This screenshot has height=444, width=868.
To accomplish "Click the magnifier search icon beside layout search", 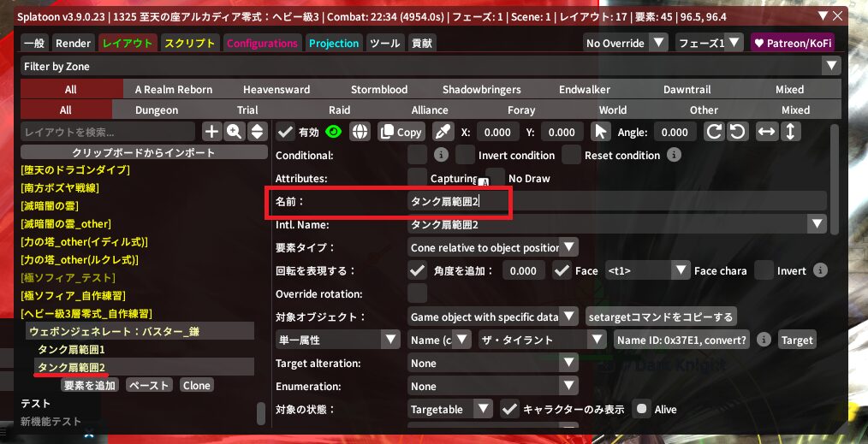I will pyautogui.click(x=234, y=132).
